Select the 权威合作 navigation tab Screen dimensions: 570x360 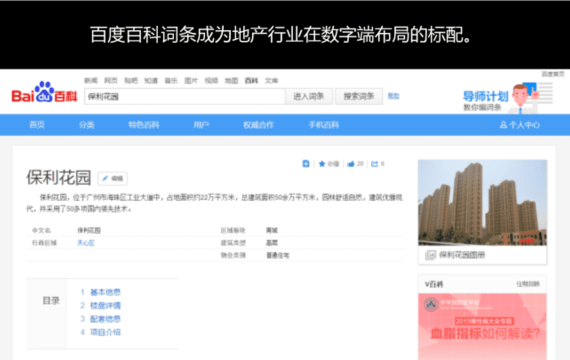[259, 125]
